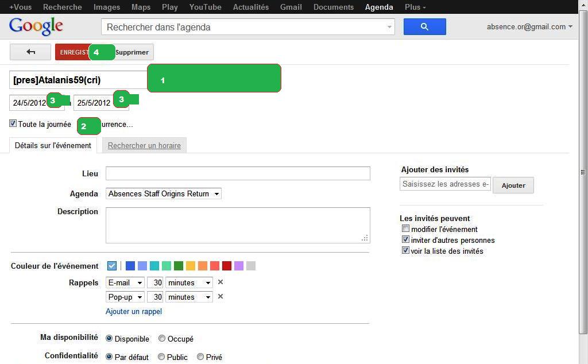Set confidentiality to Privé
Screen dimensions: 588x364
200,357
